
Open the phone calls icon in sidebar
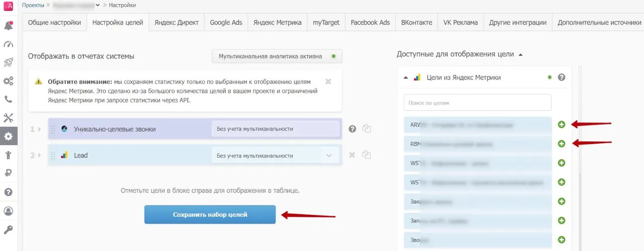click(8, 99)
